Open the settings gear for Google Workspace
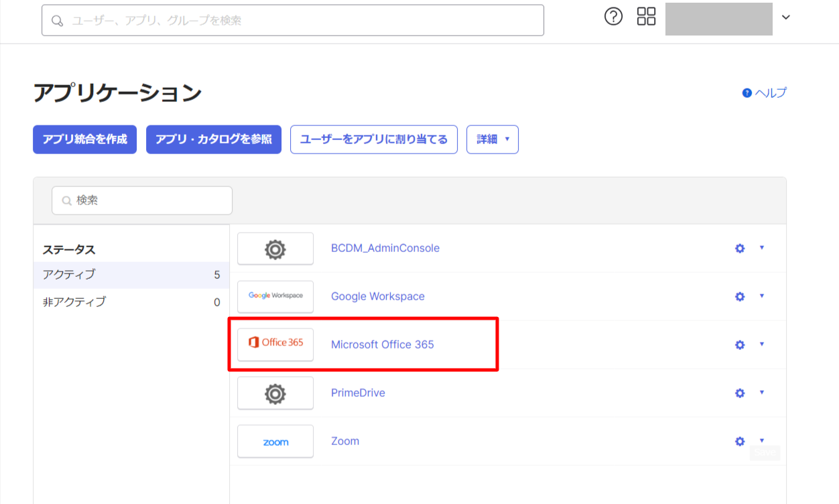Image resolution: width=839 pixels, height=504 pixels. point(740,296)
